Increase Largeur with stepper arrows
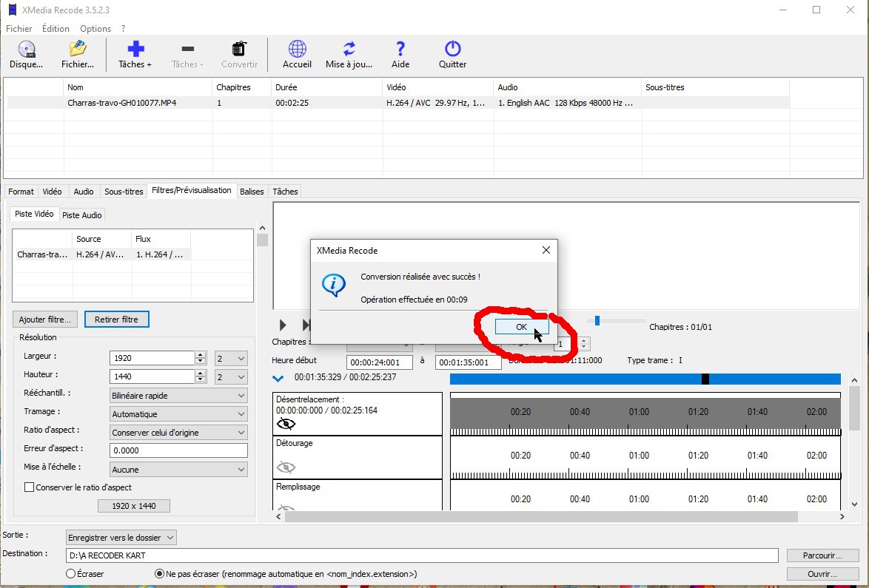The image size is (869, 588). click(201, 355)
